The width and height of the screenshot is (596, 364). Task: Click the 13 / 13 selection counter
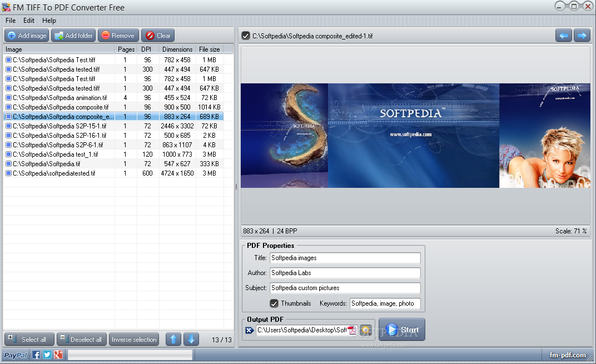(222, 340)
